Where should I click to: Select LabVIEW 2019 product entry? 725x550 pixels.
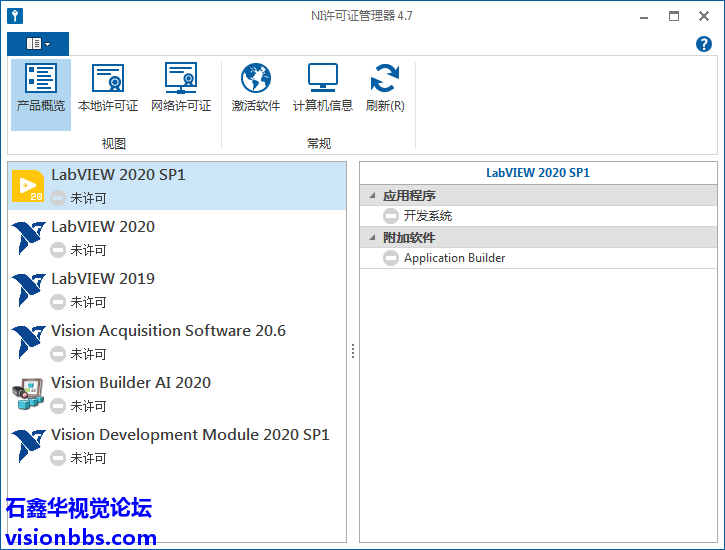[103, 279]
